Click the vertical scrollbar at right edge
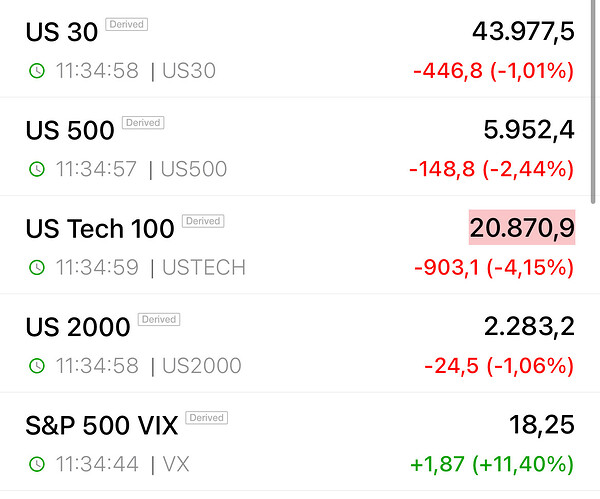The image size is (600, 499). pos(593,102)
